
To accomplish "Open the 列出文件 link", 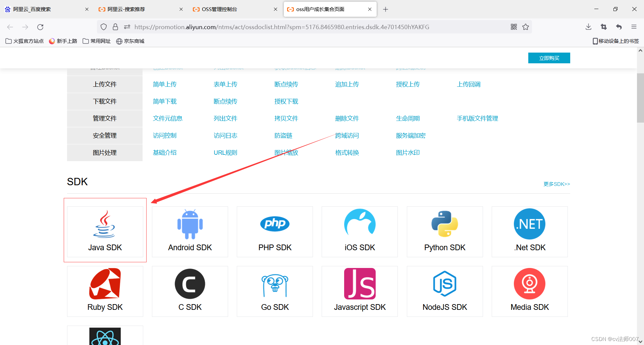I will pos(225,119).
